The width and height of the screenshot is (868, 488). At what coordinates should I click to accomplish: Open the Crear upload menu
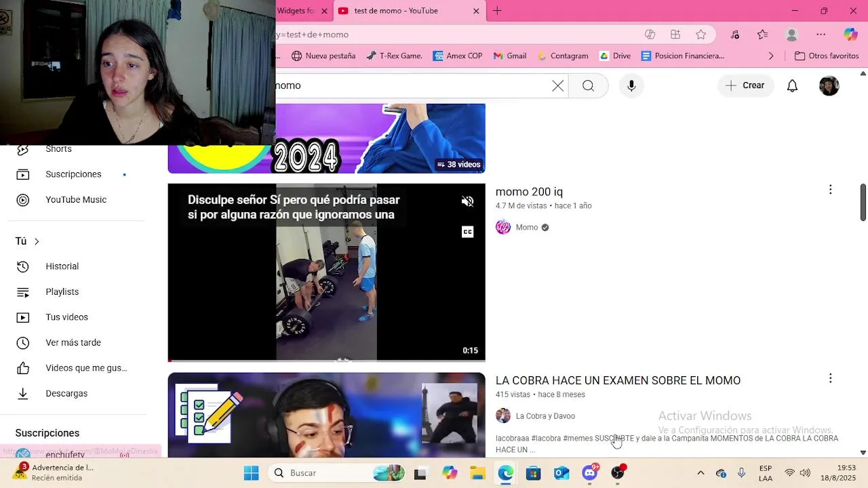tap(745, 85)
